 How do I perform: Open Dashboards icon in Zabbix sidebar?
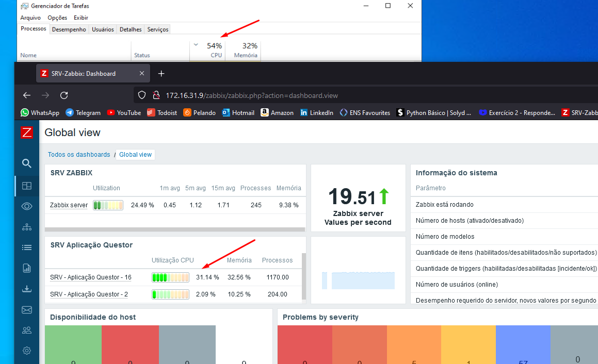27,186
